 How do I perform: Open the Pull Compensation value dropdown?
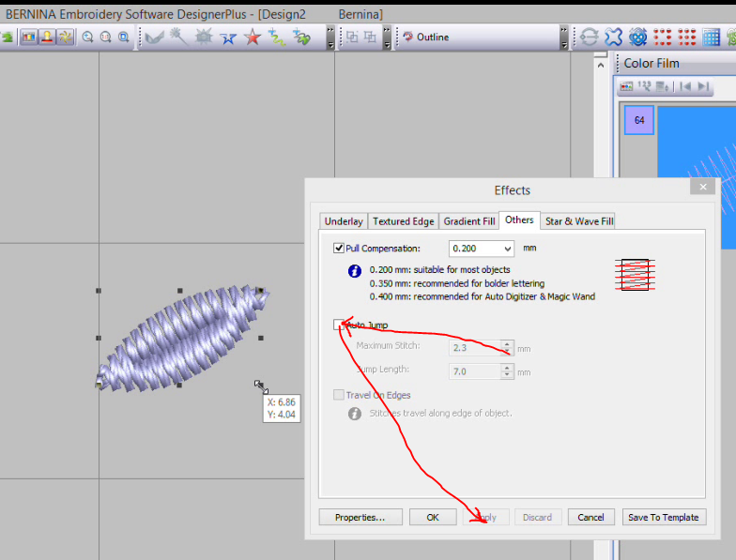[x=507, y=249]
